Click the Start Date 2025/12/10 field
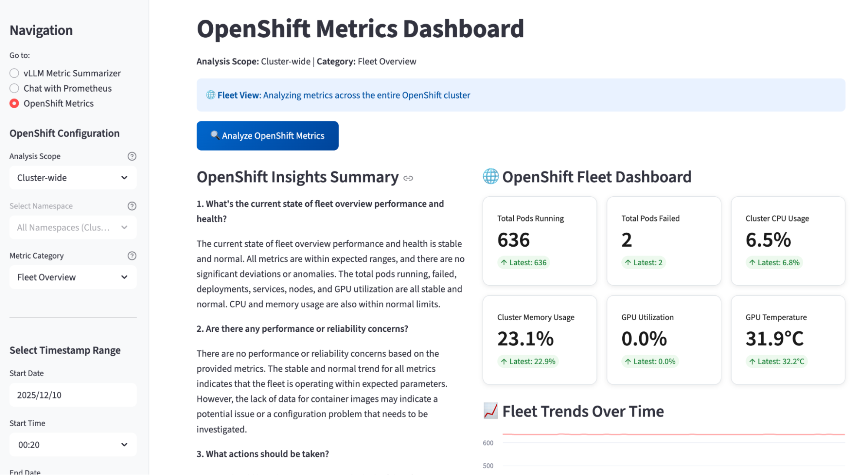Screen dimensions: 868x475 [73, 395]
